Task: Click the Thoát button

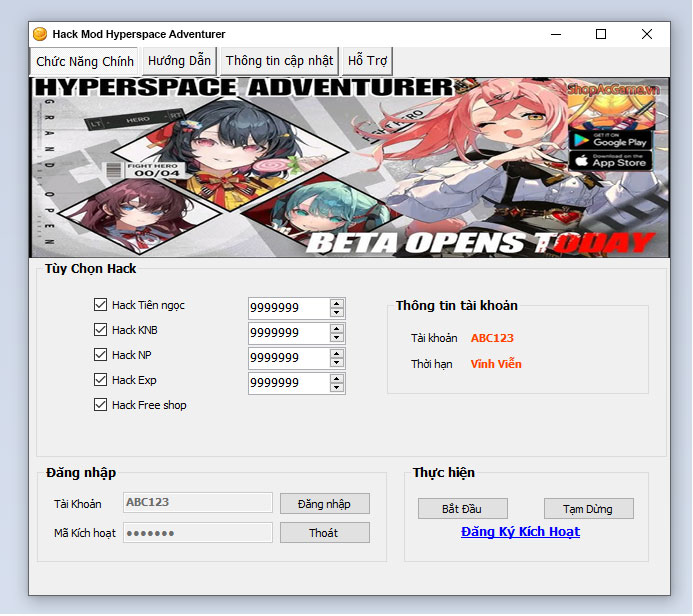Action: click(x=325, y=533)
